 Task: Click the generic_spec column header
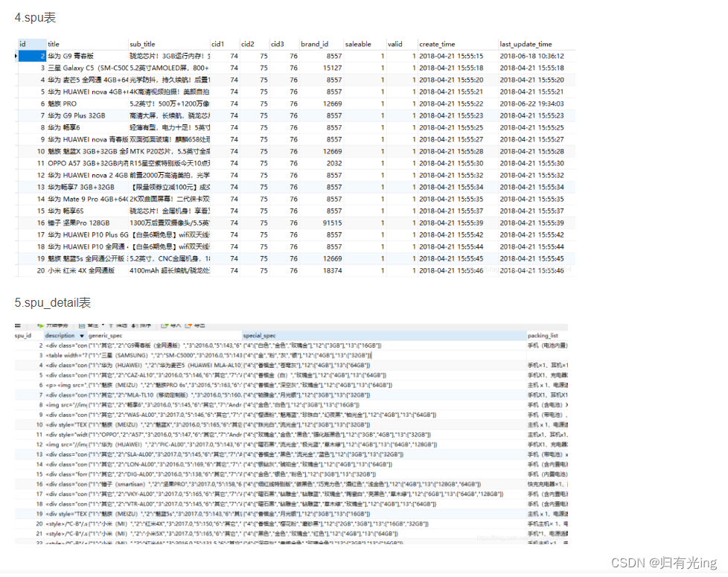[165, 336]
